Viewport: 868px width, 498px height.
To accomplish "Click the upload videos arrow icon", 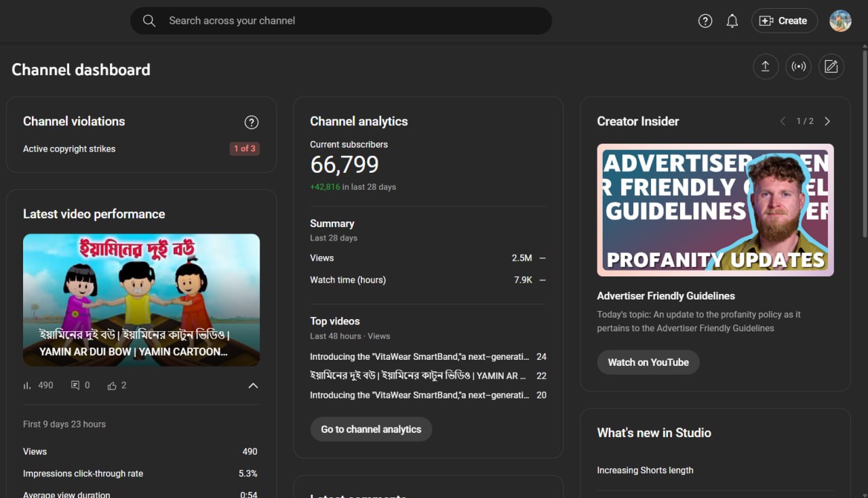I will (766, 66).
